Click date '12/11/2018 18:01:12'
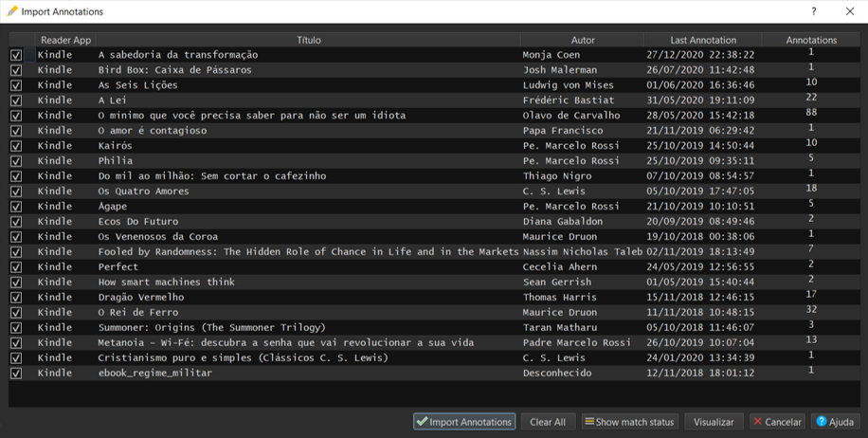The width and height of the screenshot is (868, 438). click(x=700, y=373)
